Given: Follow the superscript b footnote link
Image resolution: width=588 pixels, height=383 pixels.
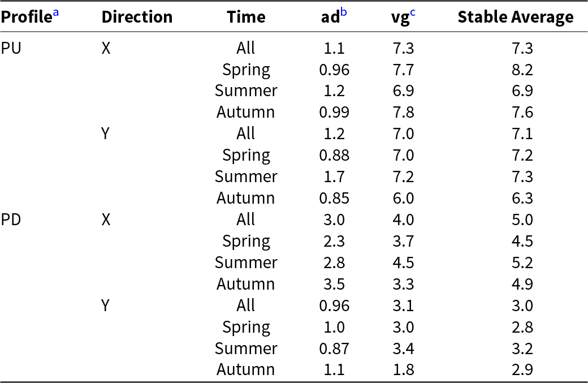Looking at the screenshot, I should tap(343, 13).
